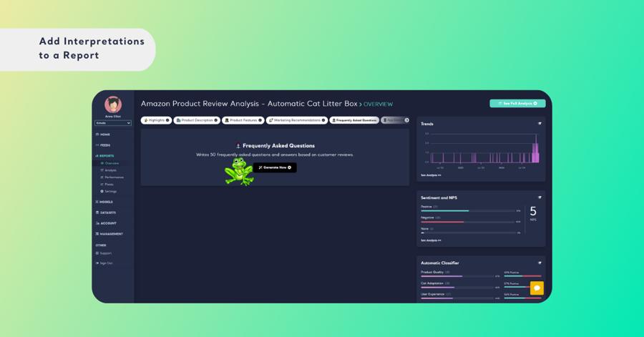Screen dimensions: 644x337
Task: Open the yellow chat widget
Action: point(537,288)
